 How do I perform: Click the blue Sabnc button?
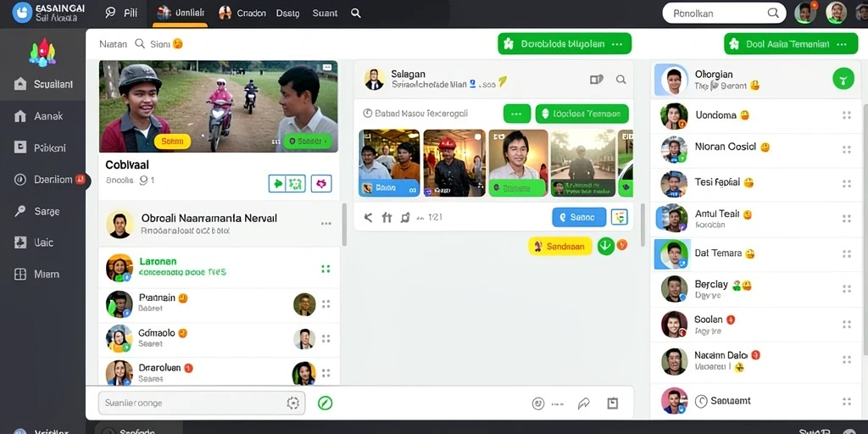(579, 218)
